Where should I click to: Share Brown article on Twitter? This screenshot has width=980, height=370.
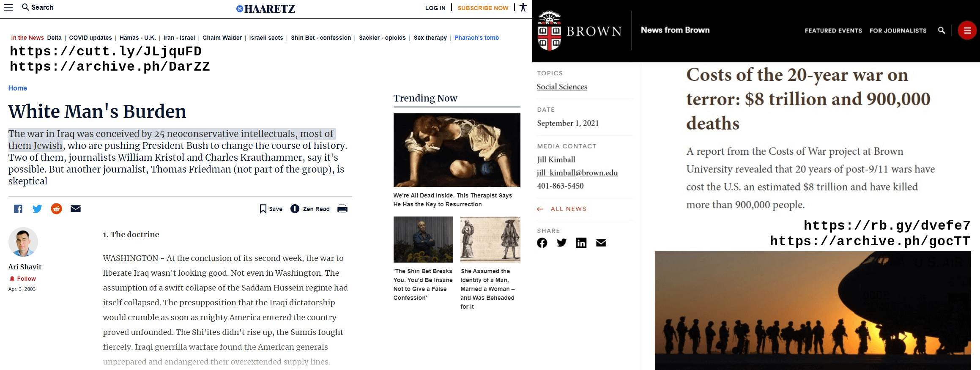[561, 243]
